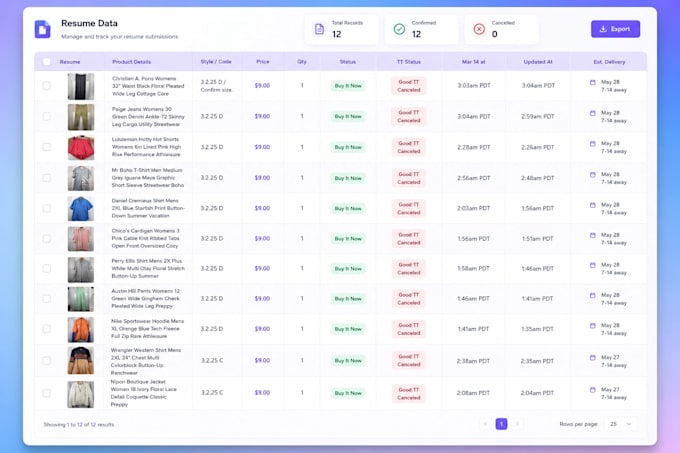
Task: Click calendar icon in Lululemon shorts row
Action: coord(593,143)
